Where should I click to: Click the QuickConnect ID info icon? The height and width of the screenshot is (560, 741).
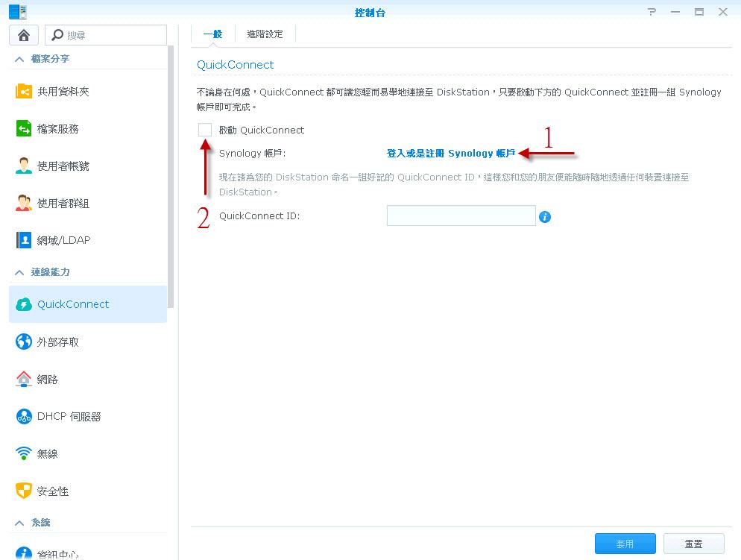[x=545, y=216]
